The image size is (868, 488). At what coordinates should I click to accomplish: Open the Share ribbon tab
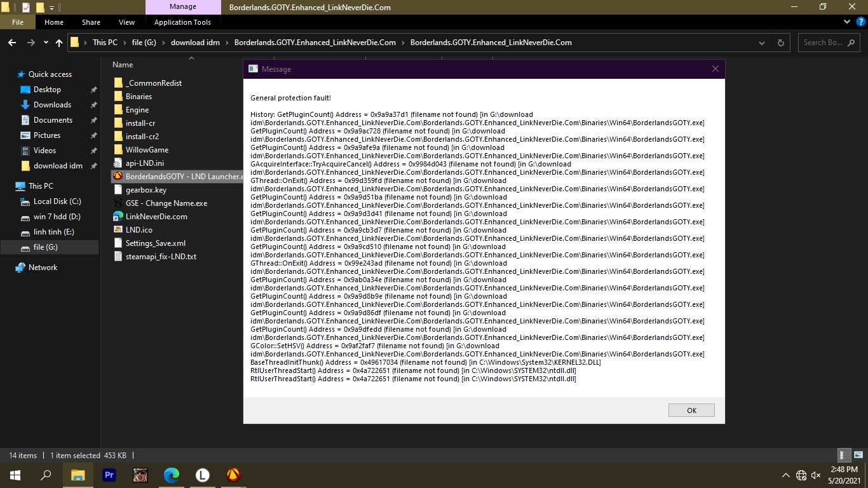pyautogui.click(x=91, y=22)
